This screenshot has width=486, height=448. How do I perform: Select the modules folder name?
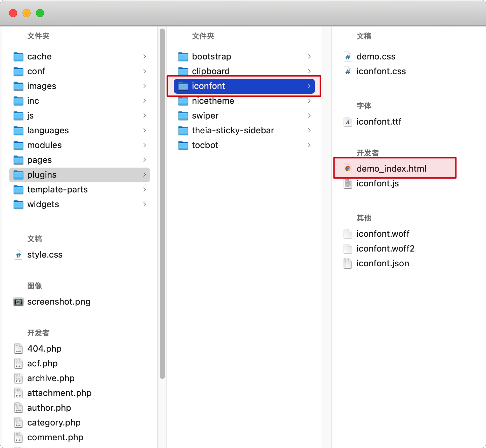tap(44, 145)
